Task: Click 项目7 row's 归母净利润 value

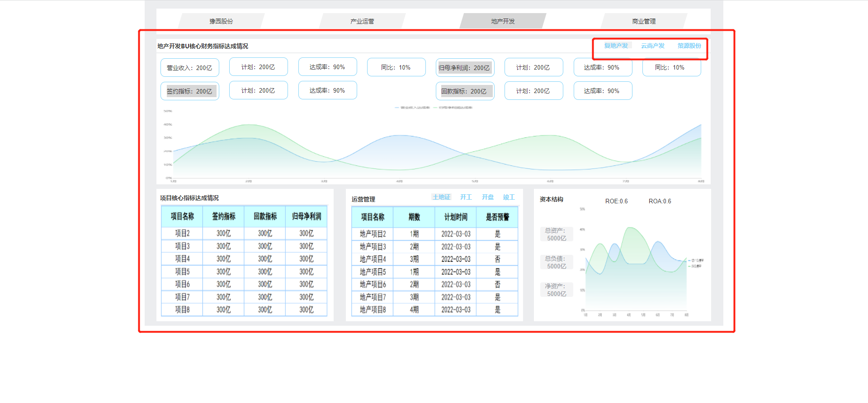Action: tap(307, 297)
